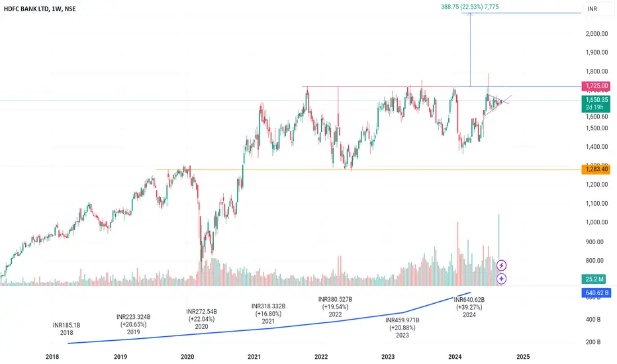
Task: Click the purple lightning bolt event icon
Action: click(501, 265)
